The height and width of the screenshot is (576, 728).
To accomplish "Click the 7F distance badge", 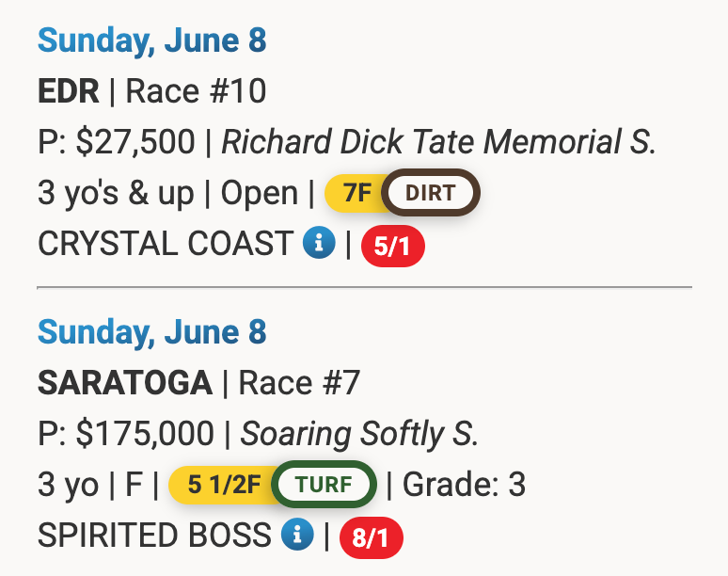I will (356, 194).
